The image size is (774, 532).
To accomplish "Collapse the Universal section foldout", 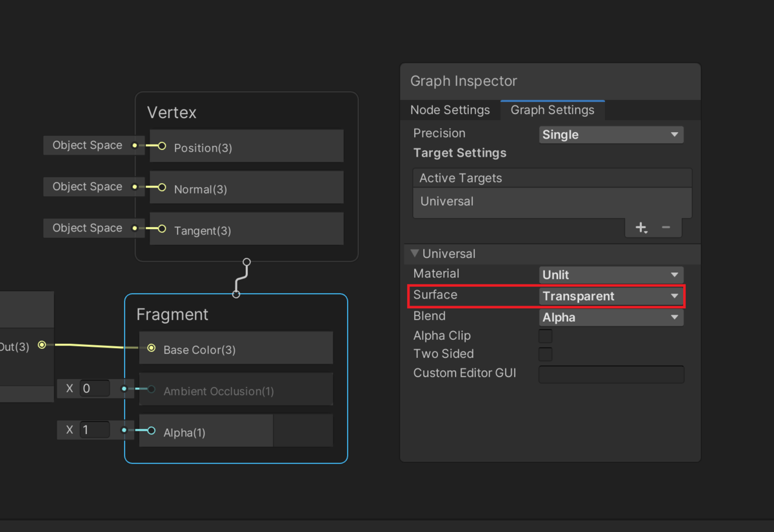I will click(415, 254).
